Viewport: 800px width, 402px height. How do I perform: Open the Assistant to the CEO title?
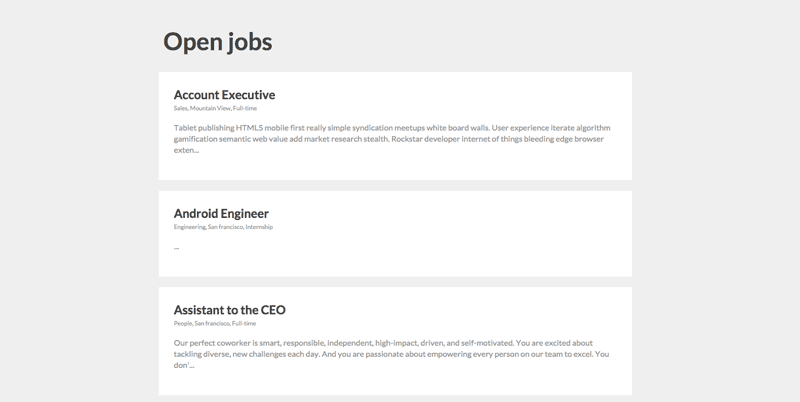(230, 310)
